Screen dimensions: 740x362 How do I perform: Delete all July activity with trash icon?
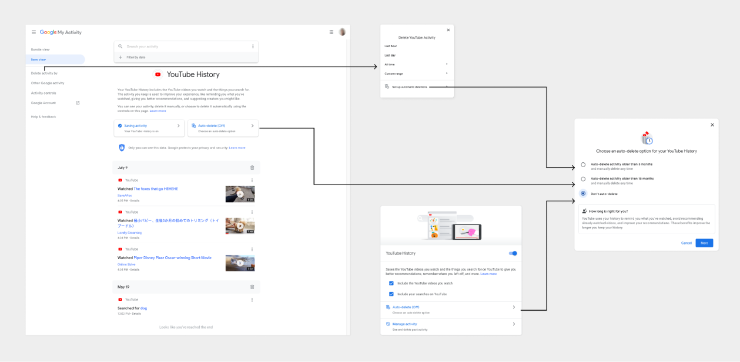point(252,168)
